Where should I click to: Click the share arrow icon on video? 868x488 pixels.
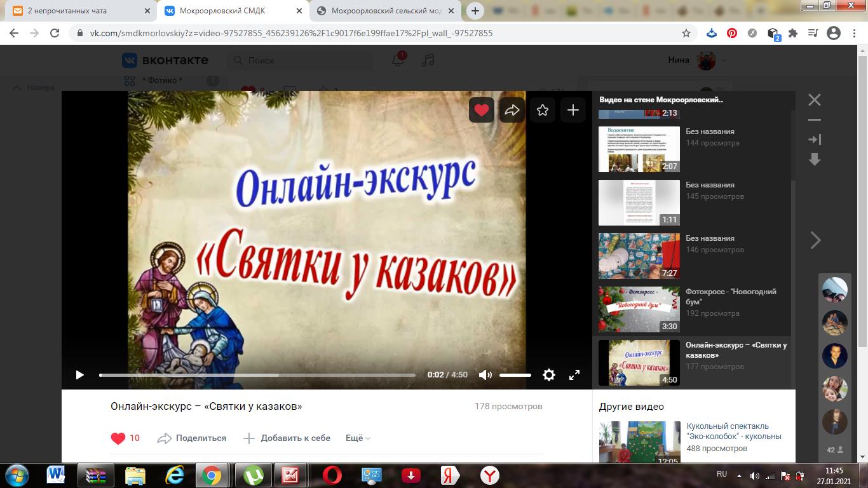click(512, 110)
